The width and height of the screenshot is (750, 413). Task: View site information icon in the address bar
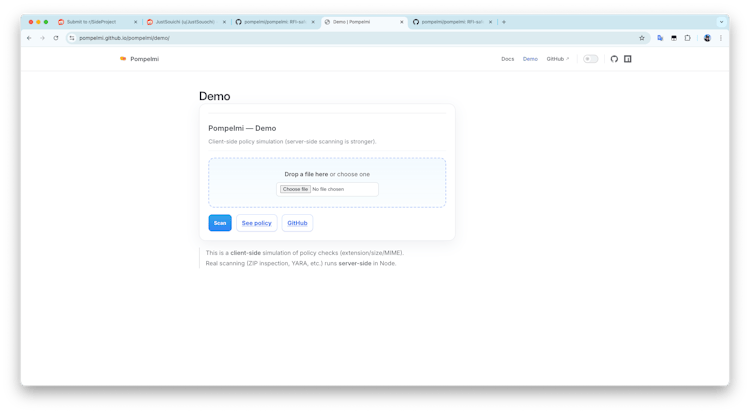(72, 38)
